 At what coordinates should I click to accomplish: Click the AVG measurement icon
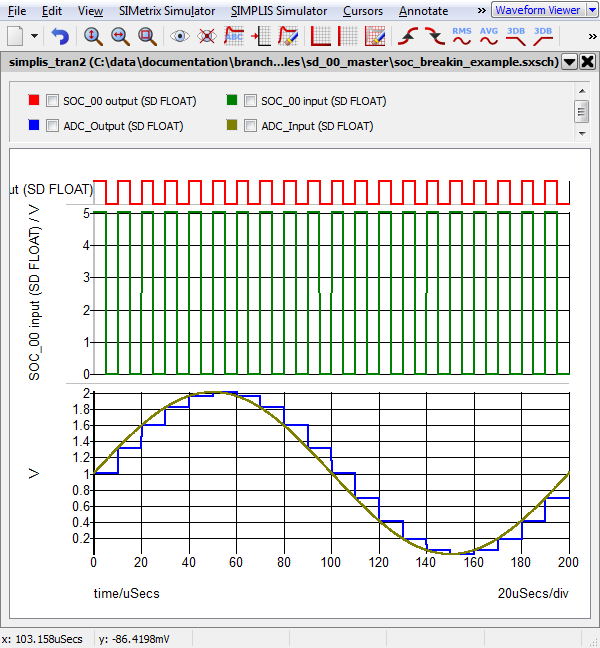(489, 36)
